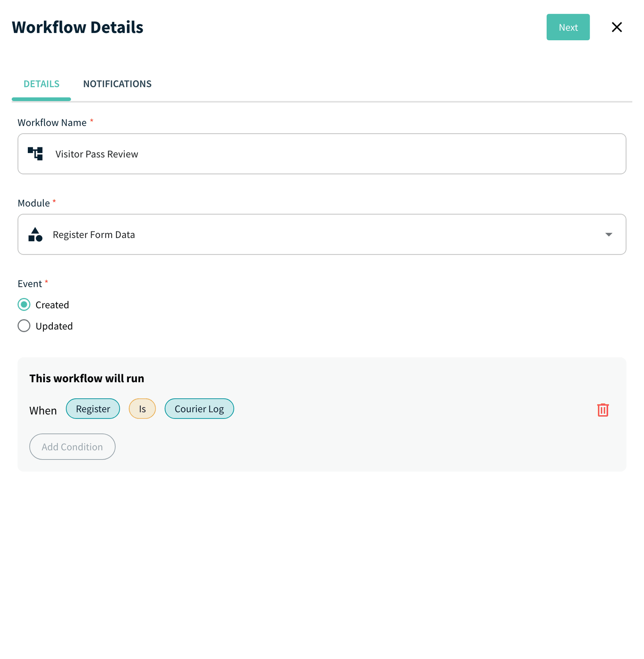644x659 pixels.
Task: Close the Workflow Details panel
Action: pyautogui.click(x=616, y=27)
